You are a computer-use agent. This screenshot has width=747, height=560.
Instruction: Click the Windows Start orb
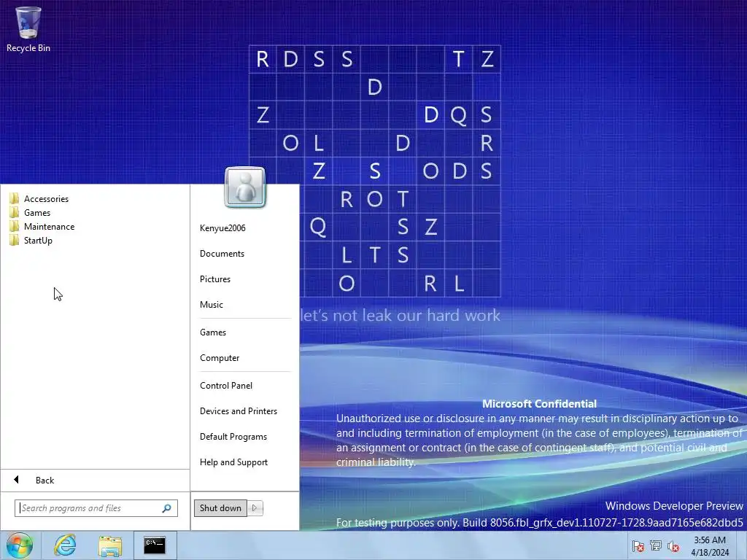point(19,545)
